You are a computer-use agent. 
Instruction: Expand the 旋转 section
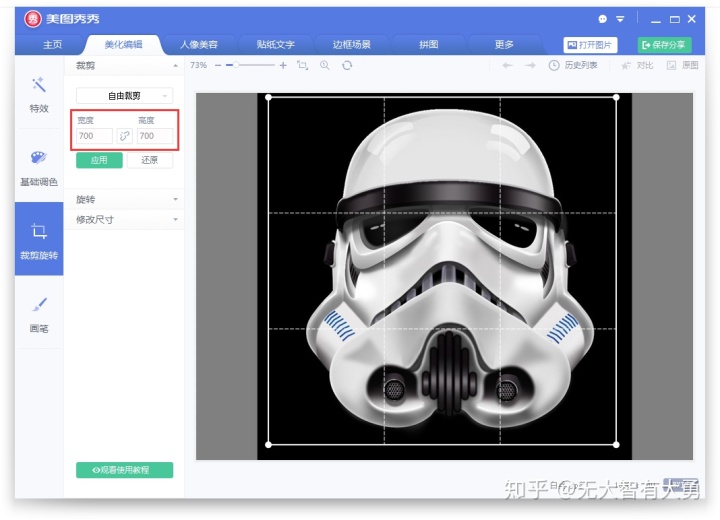pos(124,199)
